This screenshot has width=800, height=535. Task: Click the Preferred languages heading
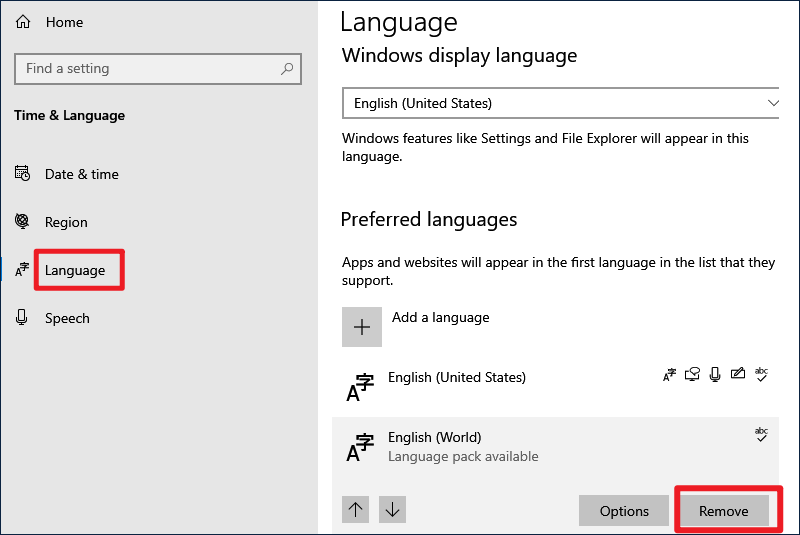(x=429, y=220)
